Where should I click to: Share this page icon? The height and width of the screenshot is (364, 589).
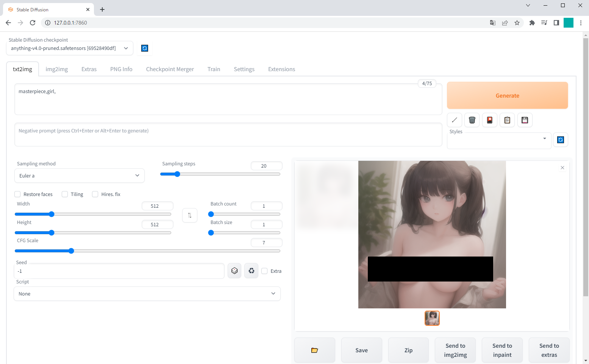(x=505, y=23)
